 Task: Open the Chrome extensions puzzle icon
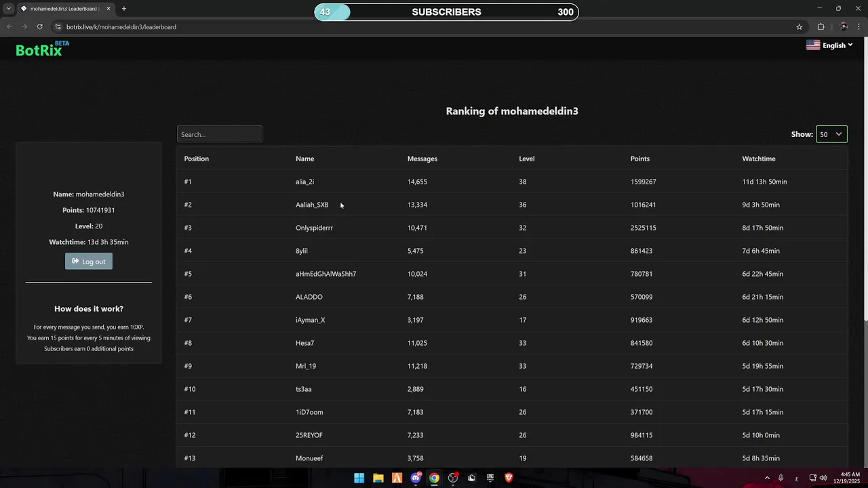coord(821,26)
